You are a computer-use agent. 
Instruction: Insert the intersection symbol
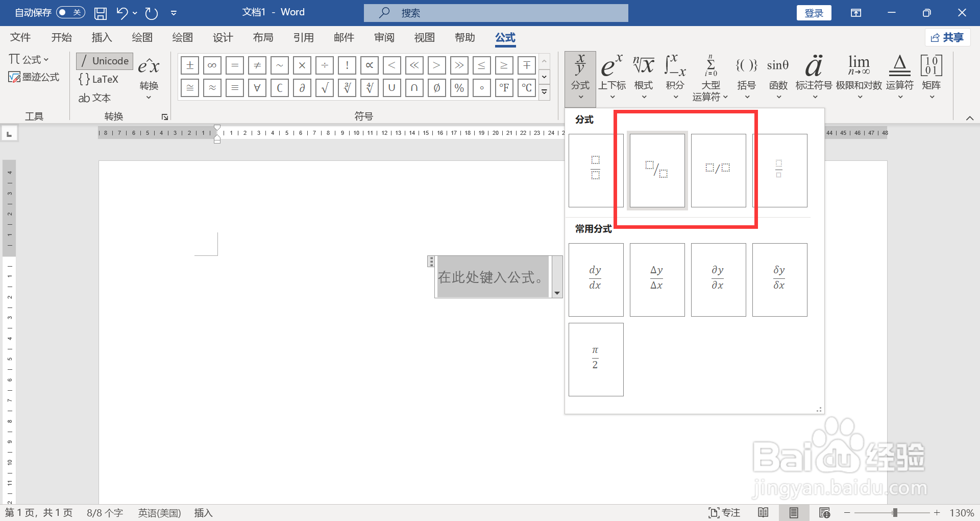click(x=414, y=88)
